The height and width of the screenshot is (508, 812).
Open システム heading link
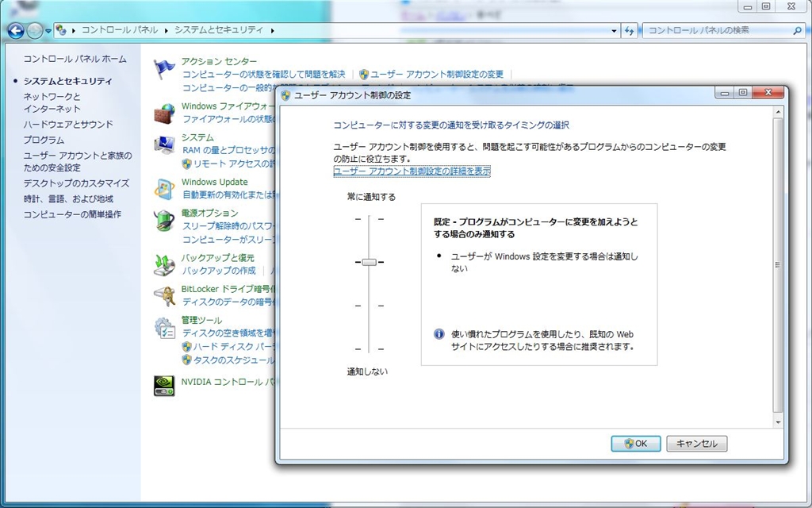(x=197, y=137)
